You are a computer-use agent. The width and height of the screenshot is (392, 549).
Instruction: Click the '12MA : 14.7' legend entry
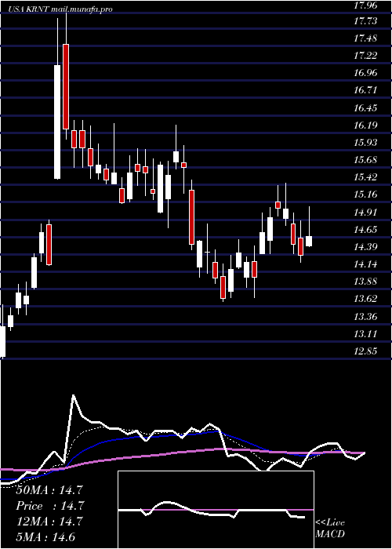pos(49,522)
